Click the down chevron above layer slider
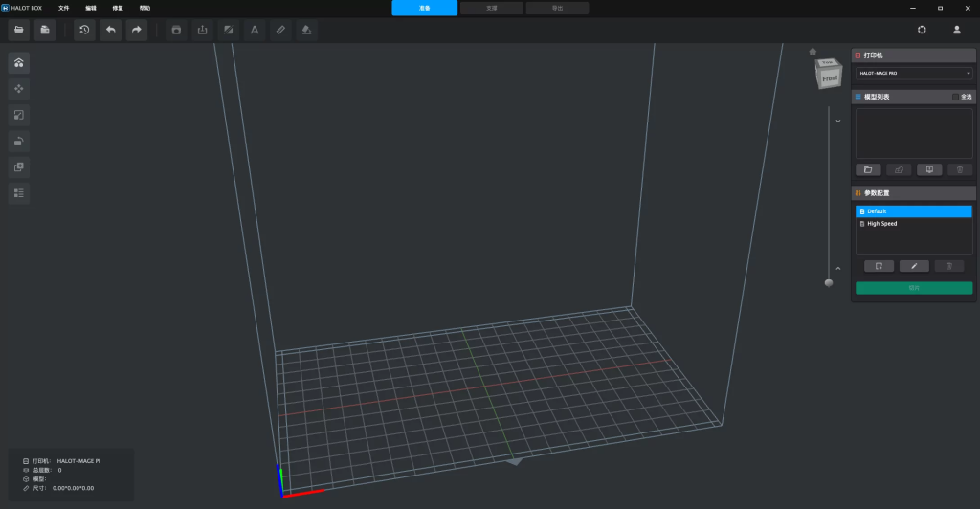 [x=837, y=121]
